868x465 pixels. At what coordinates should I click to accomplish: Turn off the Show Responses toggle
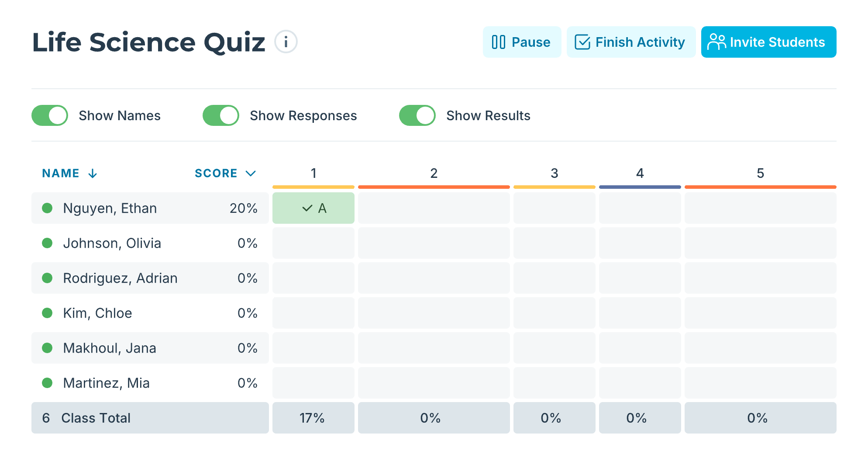pyautogui.click(x=220, y=115)
